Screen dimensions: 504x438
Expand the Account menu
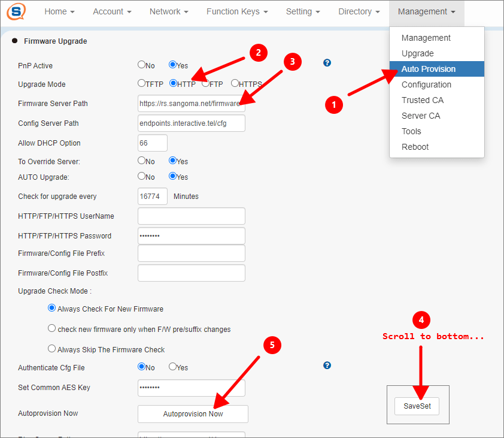click(x=111, y=11)
